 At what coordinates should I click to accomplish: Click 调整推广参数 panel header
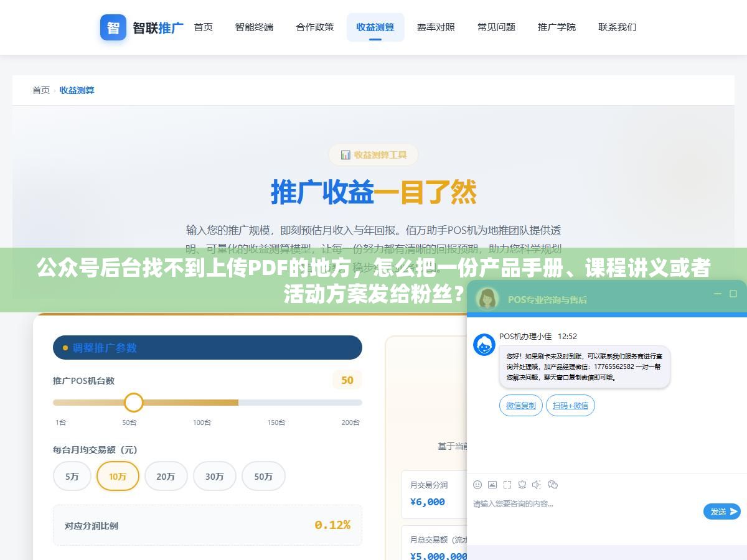[x=207, y=348]
